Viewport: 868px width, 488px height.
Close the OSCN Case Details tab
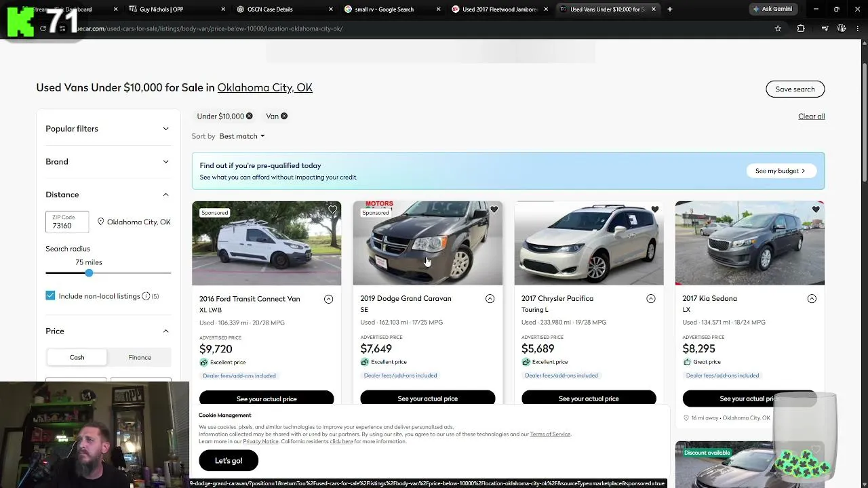pos(331,9)
